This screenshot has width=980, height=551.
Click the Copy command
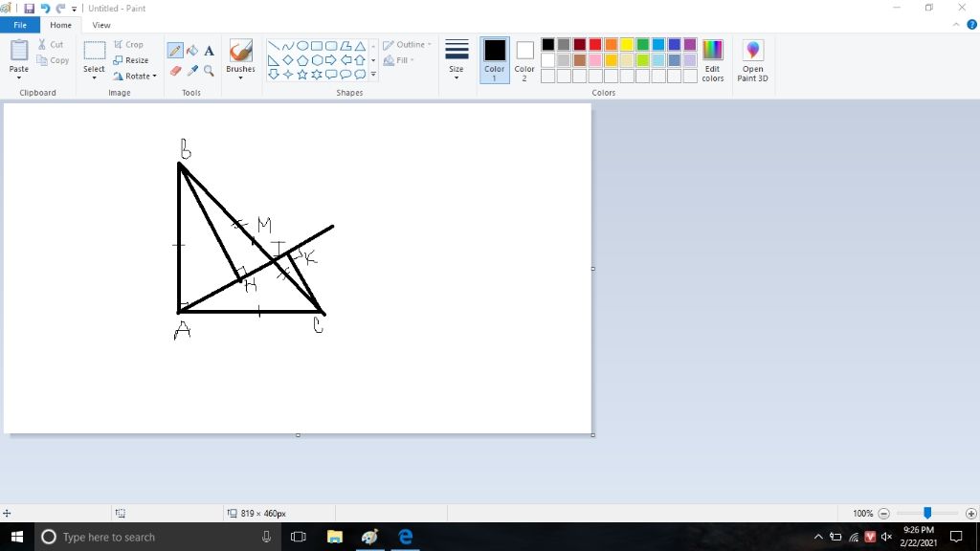(x=54, y=60)
